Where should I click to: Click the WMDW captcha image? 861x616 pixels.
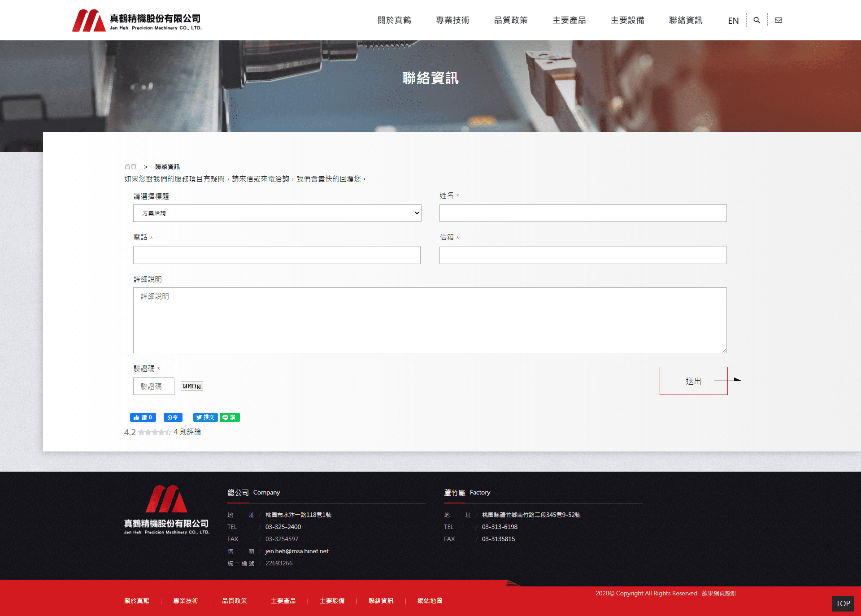(191, 386)
